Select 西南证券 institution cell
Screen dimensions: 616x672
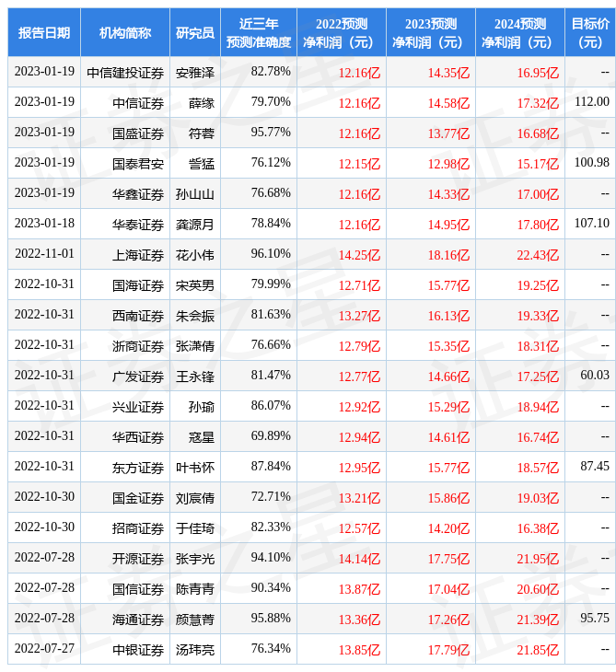tap(125, 316)
